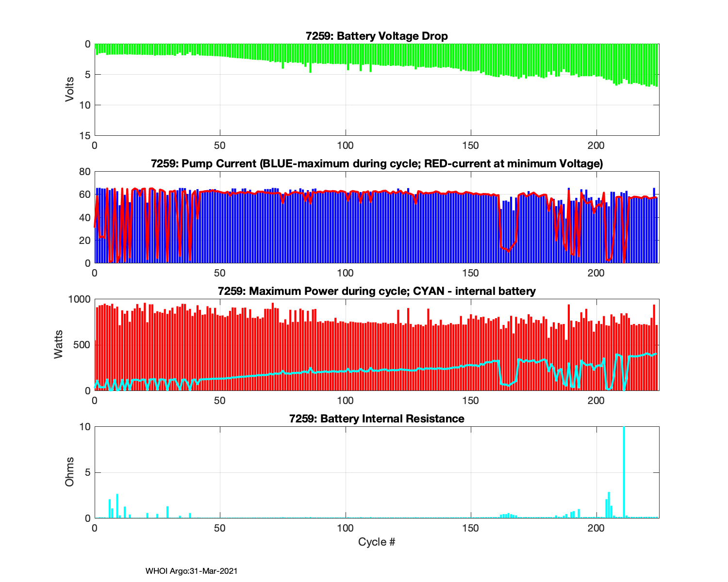Select the Maximum Power during cycle title
This screenshot has height=582, width=728.
point(377,291)
